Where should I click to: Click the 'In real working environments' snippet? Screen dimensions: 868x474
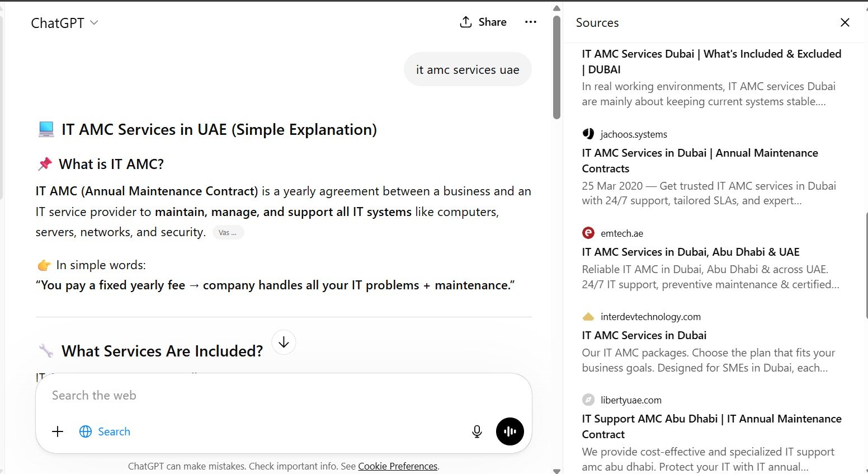pyautogui.click(x=709, y=93)
